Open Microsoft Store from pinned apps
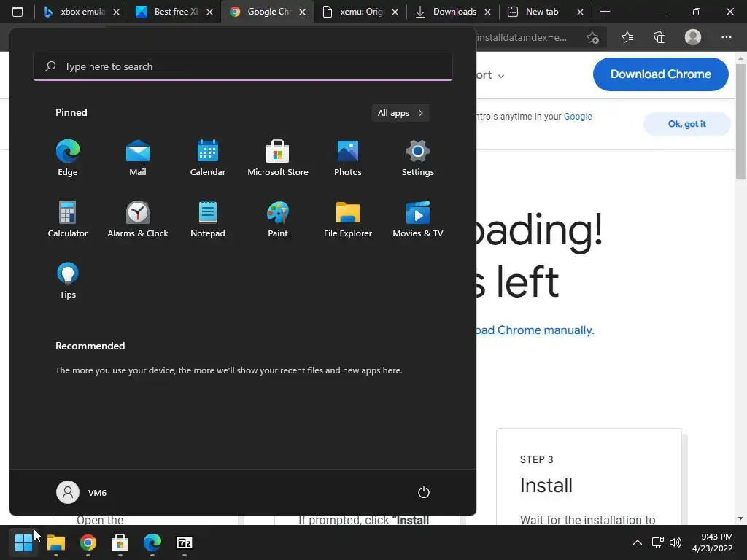 (278, 158)
